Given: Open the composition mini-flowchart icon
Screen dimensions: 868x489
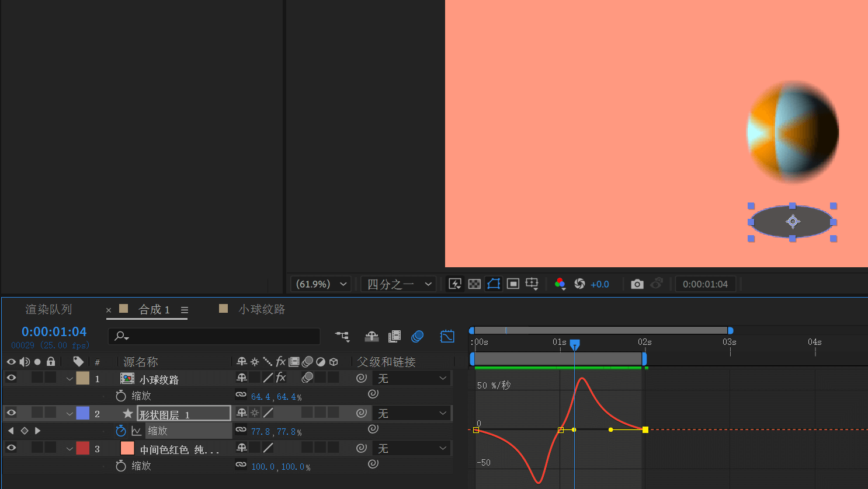Looking at the screenshot, I should (x=342, y=336).
